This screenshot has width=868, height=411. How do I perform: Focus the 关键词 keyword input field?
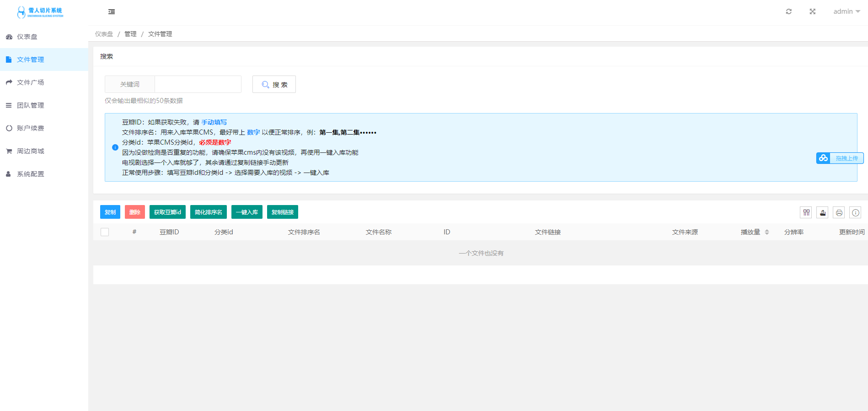pyautogui.click(x=198, y=84)
